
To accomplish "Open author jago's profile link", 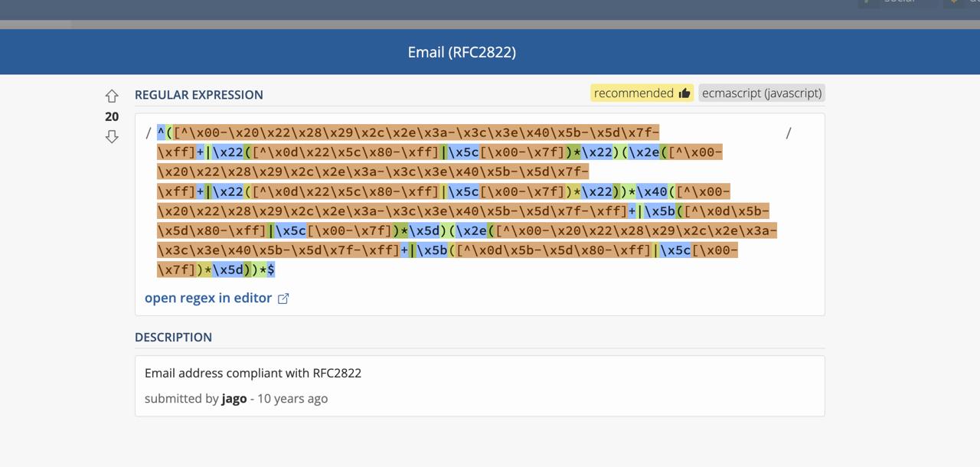I will (234, 398).
